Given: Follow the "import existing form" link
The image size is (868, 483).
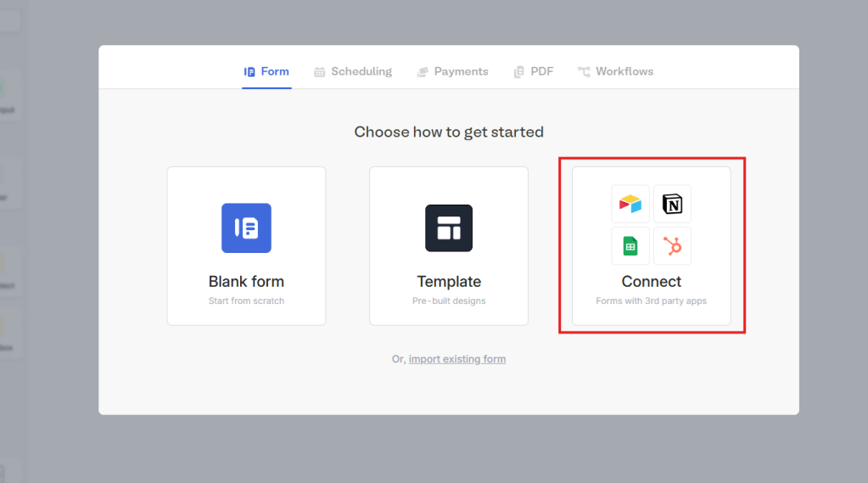Looking at the screenshot, I should click(x=457, y=359).
